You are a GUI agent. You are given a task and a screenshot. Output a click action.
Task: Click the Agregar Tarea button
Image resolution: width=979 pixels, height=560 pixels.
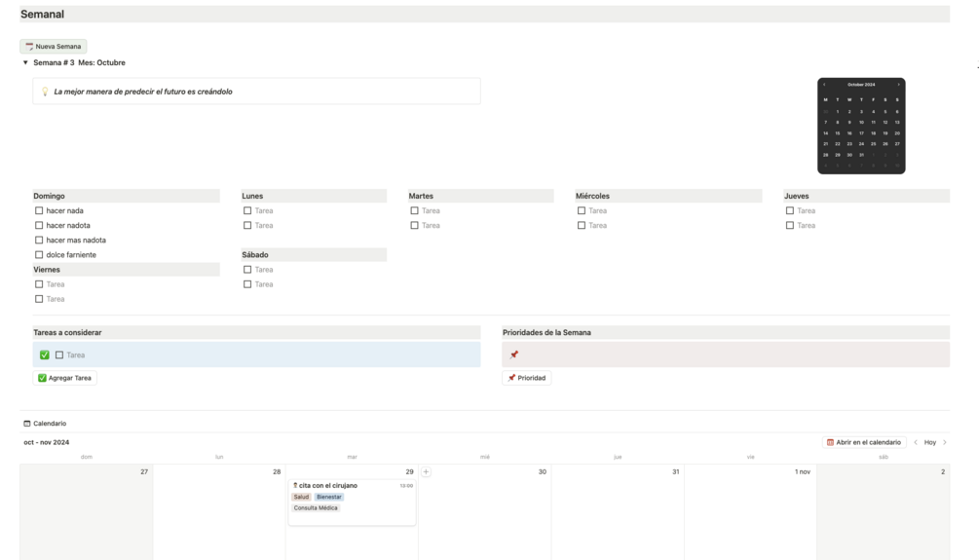click(x=65, y=378)
